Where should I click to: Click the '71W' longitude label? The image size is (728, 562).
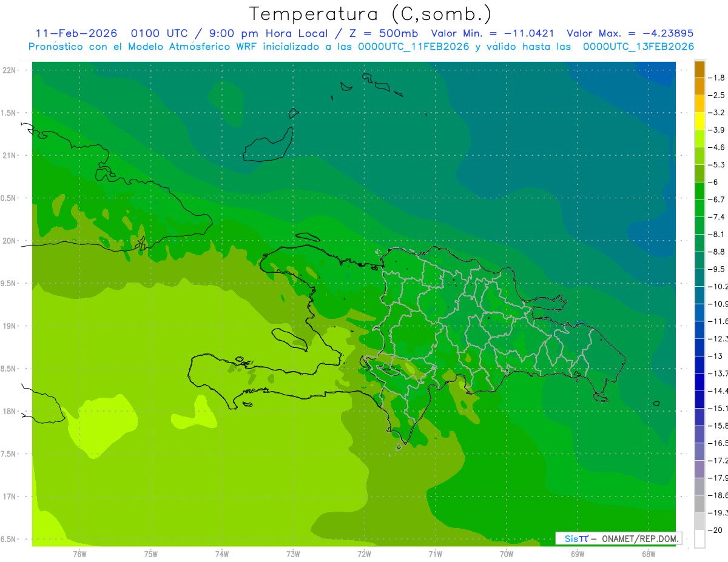(x=435, y=554)
